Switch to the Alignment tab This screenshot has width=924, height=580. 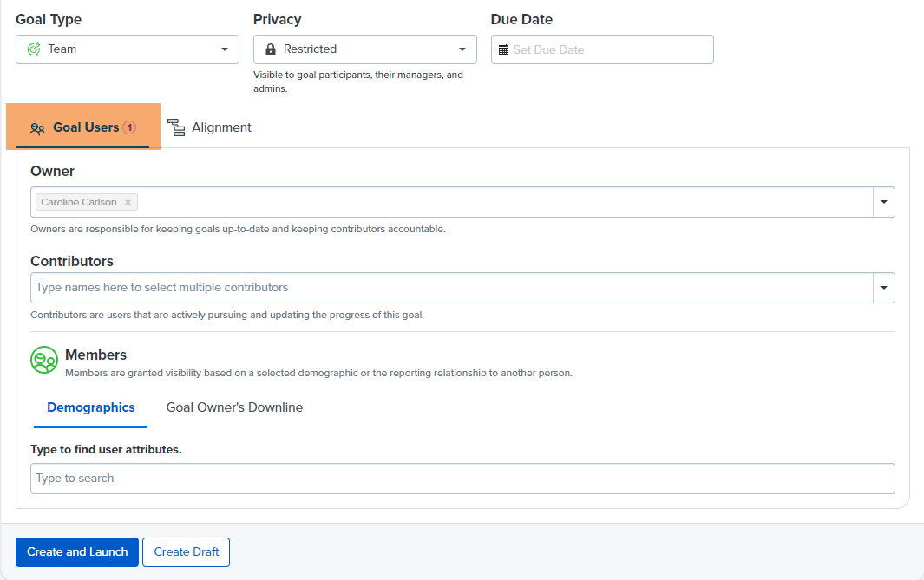tap(210, 127)
